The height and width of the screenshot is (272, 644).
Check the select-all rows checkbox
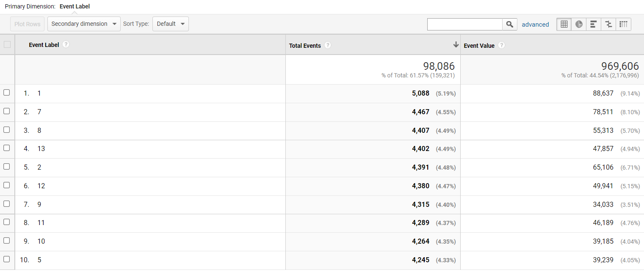7,44
